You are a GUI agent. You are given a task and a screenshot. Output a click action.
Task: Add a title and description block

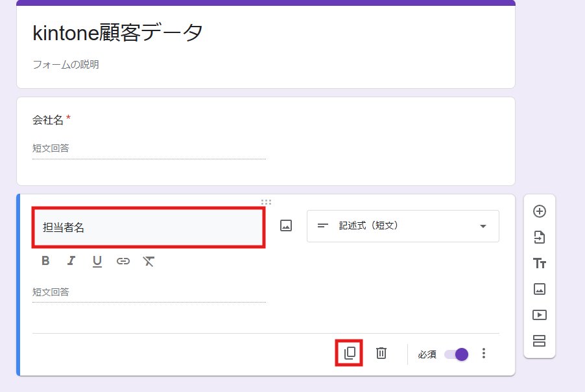[x=540, y=263]
